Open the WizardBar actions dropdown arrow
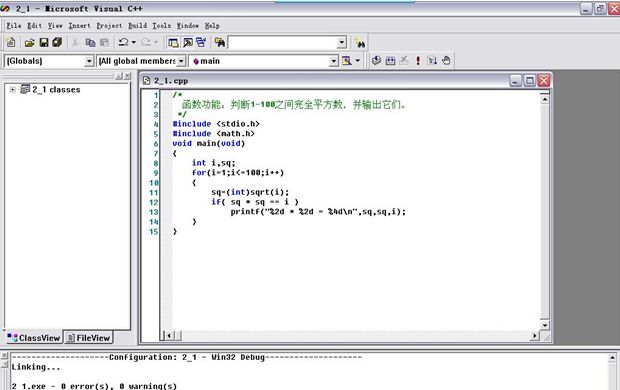The image size is (620, 390). 357,61
